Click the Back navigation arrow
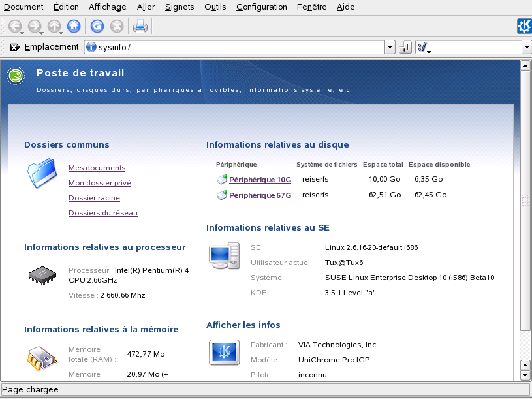532x399 pixels. (x=14, y=26)
